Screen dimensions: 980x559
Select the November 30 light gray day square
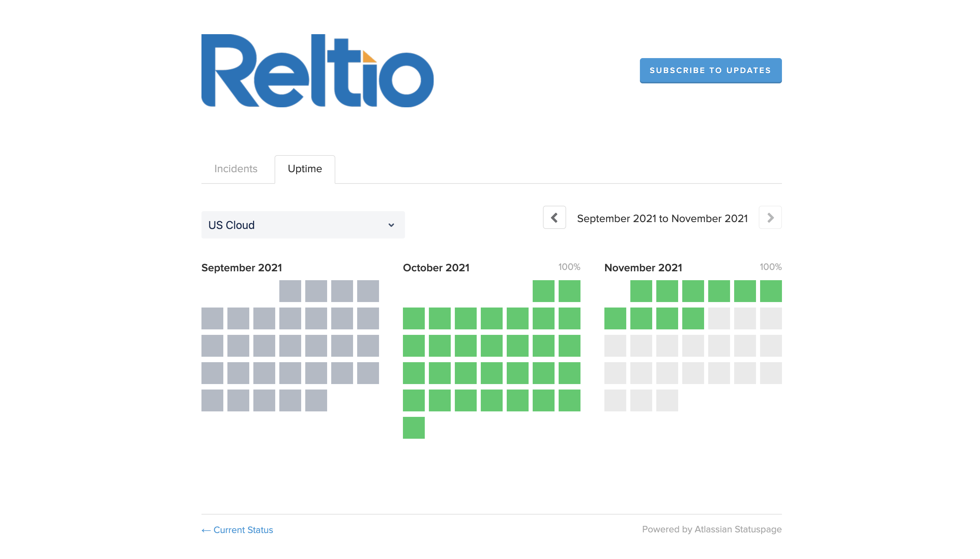[x=668, y=400]
